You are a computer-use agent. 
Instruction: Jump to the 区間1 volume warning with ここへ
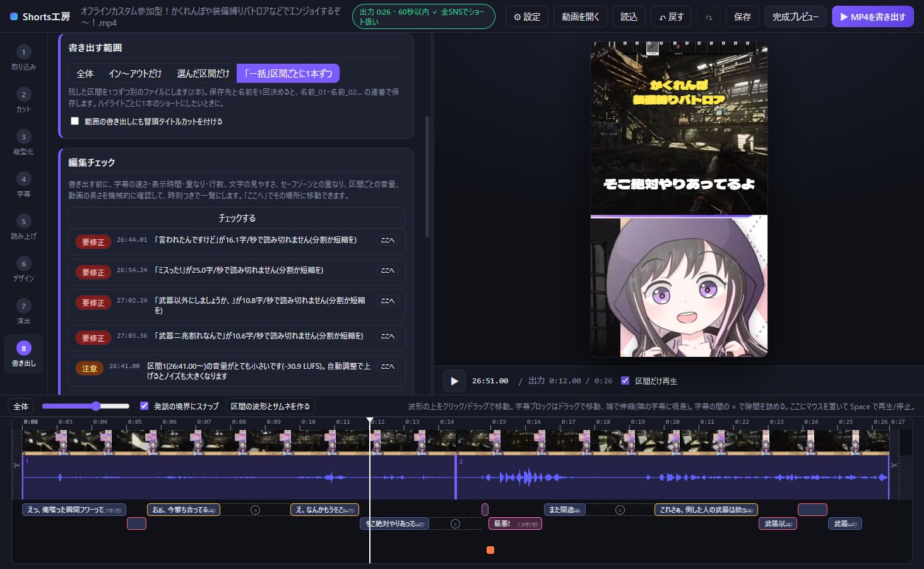[x=388, y=366]
